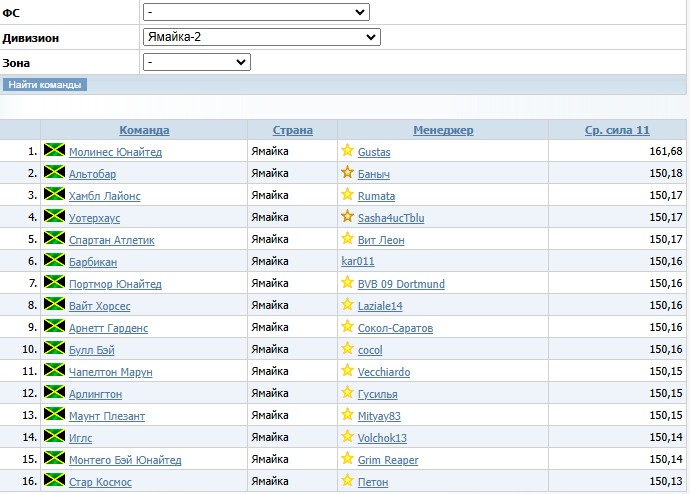Click the star icon beside manager Gustas
The image size is (690, 494).
click(347, 150)
